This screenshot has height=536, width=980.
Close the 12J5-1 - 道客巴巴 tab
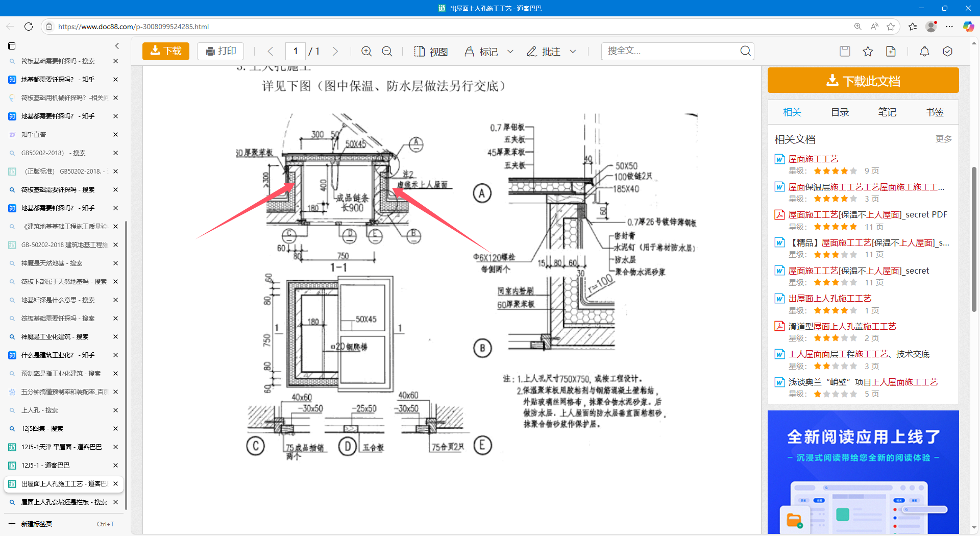115,466
